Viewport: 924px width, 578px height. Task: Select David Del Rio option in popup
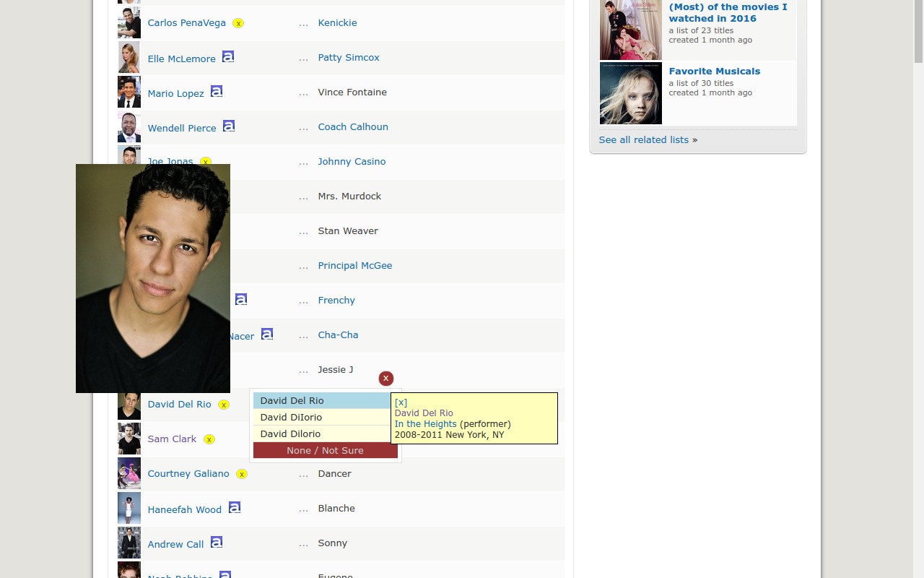[322, 400]
